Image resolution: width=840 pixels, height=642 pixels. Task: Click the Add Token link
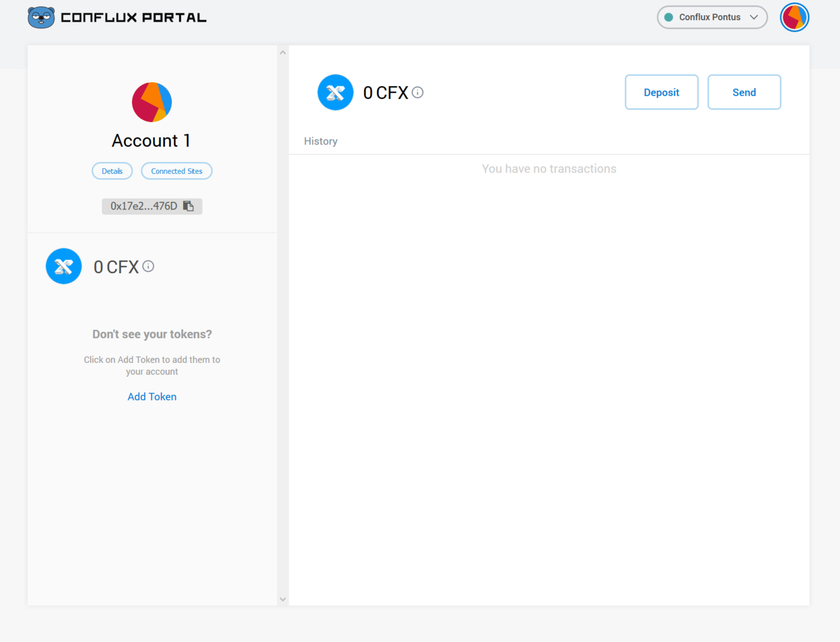point(152,396)
